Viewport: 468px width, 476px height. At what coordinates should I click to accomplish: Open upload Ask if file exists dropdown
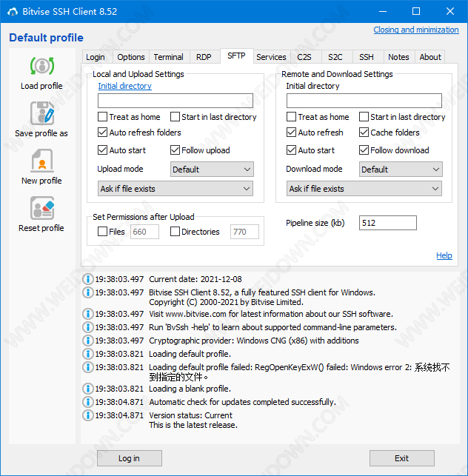tap(175, 189)
